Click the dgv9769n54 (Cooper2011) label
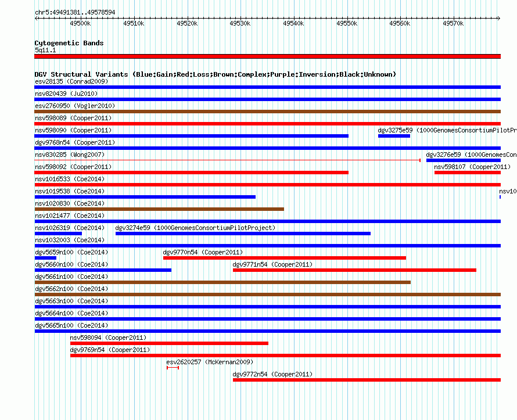Screen dimensions: 517x420 coord(110,350)
